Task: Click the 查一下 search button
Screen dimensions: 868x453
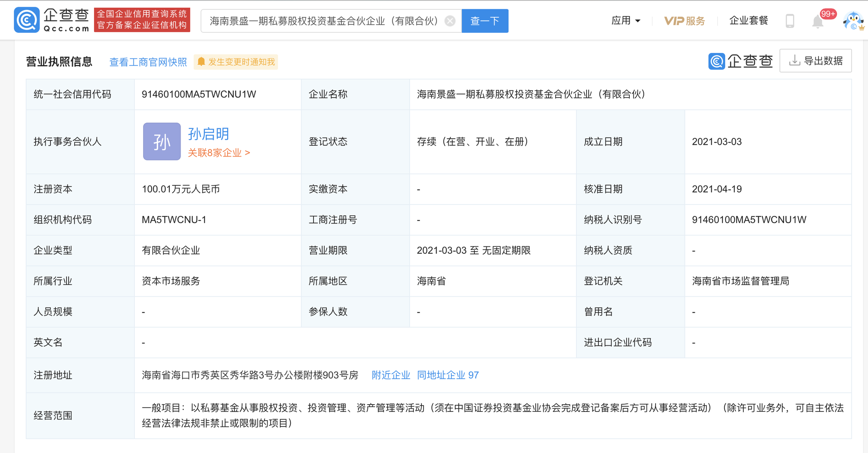Action: click(x=485, y=21)
